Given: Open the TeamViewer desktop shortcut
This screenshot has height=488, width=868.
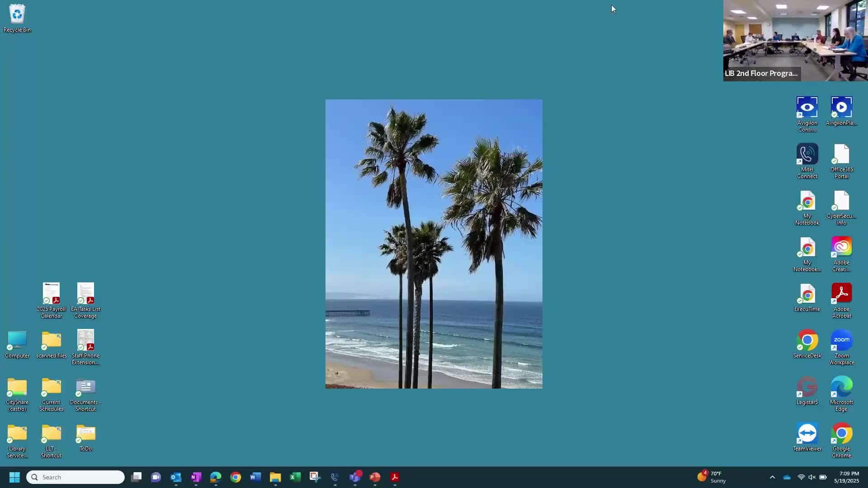Looking at the screenshot, I should pyautogui.click(x=807, y=434).
